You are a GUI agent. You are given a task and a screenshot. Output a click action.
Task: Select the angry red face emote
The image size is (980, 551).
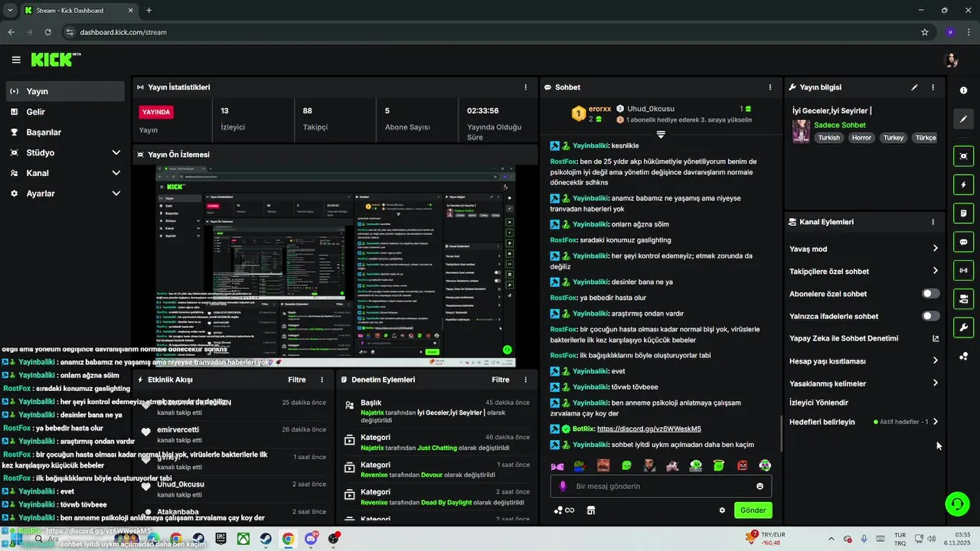point(742,465)
